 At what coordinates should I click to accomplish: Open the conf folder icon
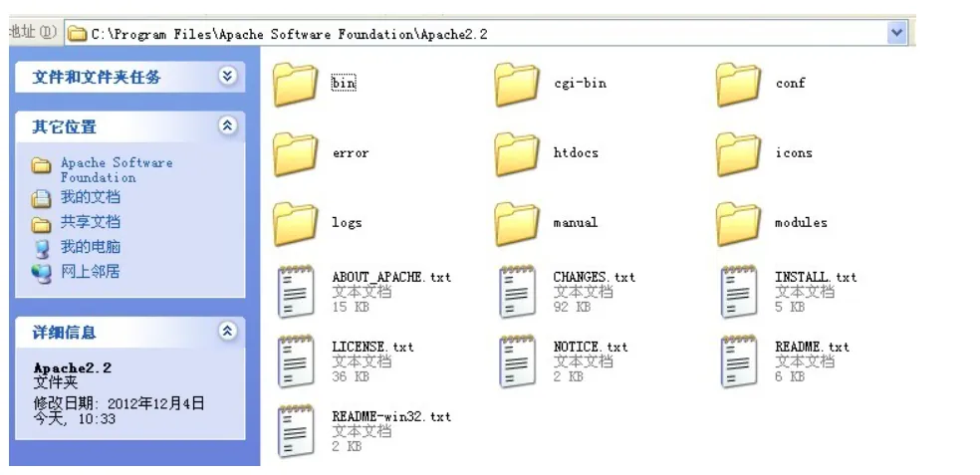tap(738, 85)
